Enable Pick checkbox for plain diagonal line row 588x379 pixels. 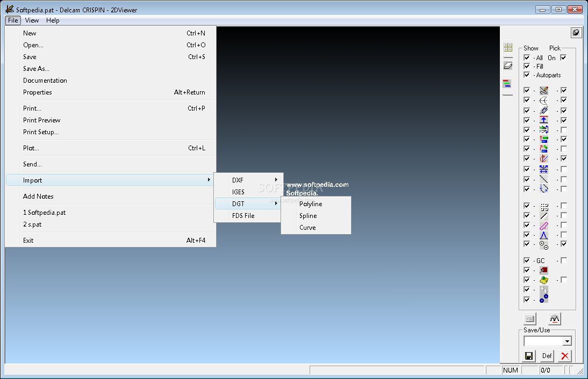[564, 179]
